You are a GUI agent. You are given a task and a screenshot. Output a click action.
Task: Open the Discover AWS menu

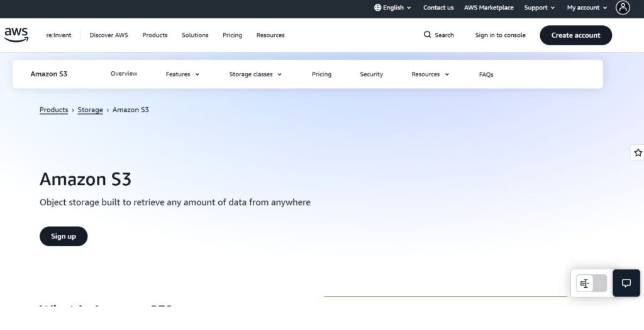click(109, 35)
